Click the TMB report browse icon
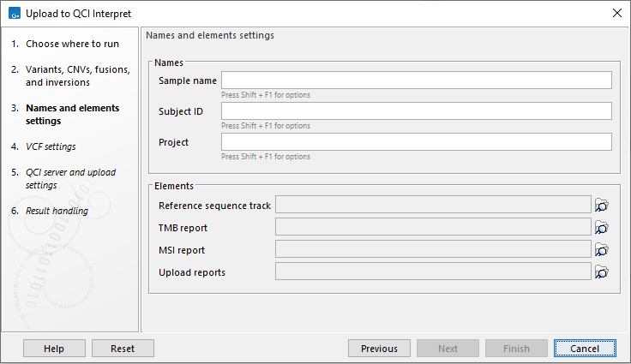Screen dimensions: 631x364 (602, 228)
